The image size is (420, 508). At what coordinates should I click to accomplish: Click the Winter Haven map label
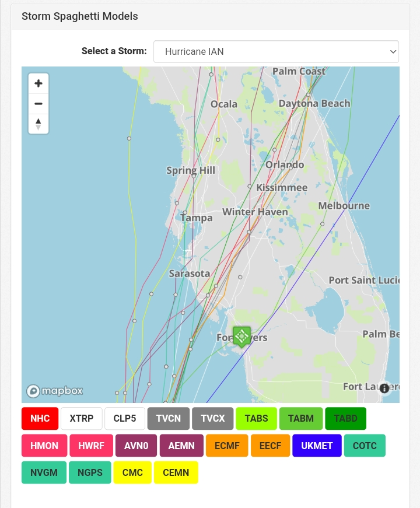point(255,212)
